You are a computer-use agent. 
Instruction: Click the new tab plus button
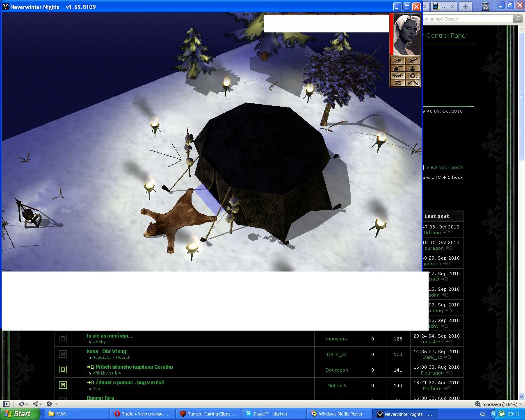pyautogui.click(x=465, y=6)
